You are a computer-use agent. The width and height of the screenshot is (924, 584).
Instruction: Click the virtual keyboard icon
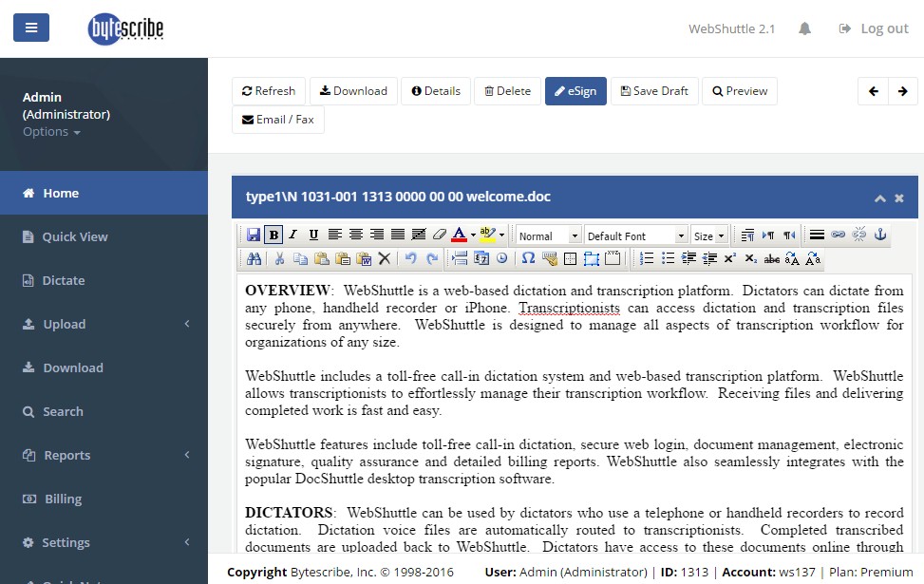pos(550,258)
